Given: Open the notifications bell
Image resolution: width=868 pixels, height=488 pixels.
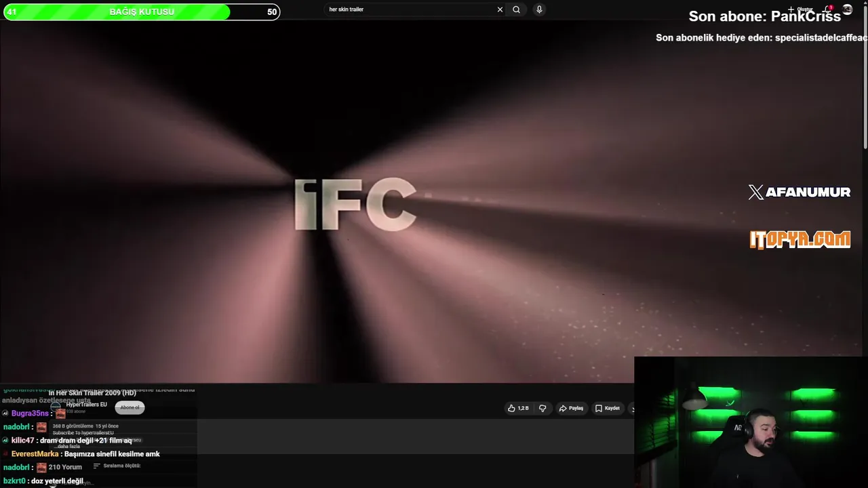Looking at the screenshot, I should 828,9.
